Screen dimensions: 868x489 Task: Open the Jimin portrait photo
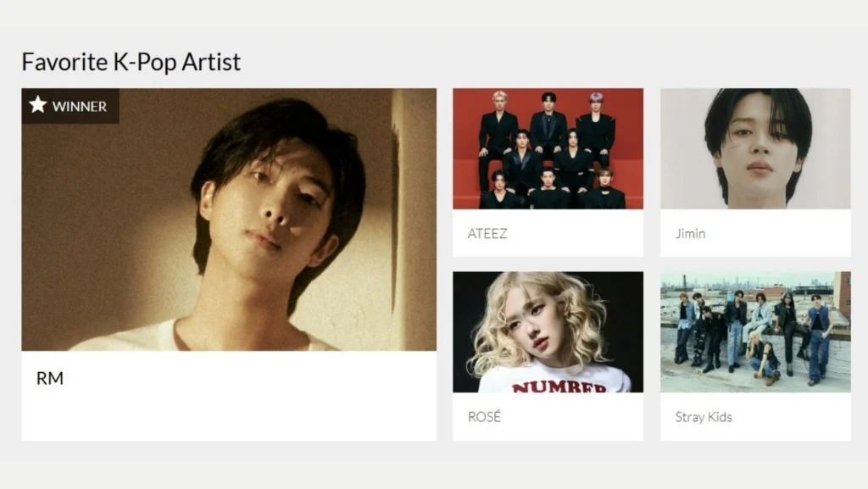pyautogui.click(x=755, y=148)
